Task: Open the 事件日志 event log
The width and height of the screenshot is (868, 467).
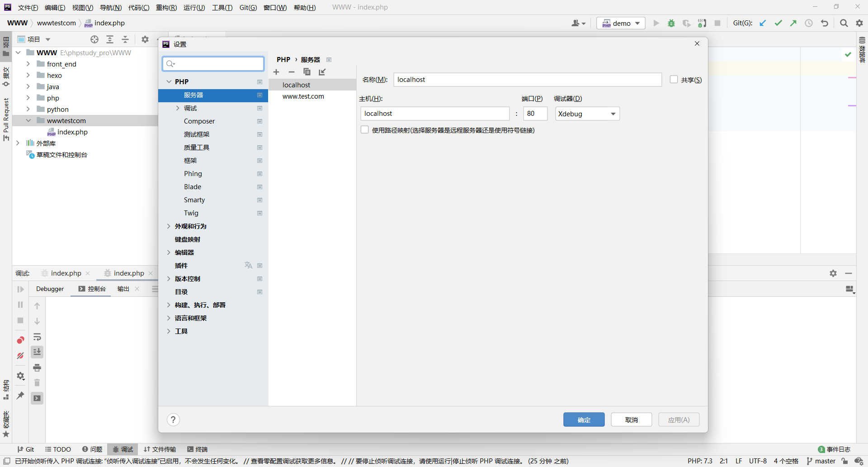Action: (834, 449)
